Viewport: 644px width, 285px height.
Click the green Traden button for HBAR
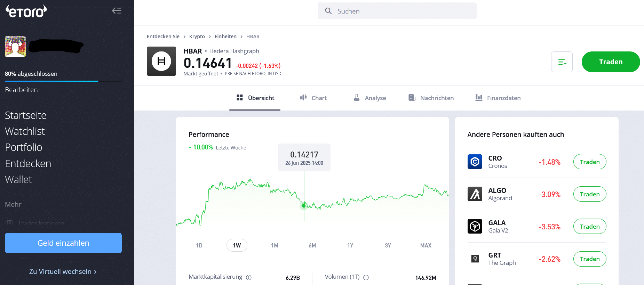[x=611, y=62]
